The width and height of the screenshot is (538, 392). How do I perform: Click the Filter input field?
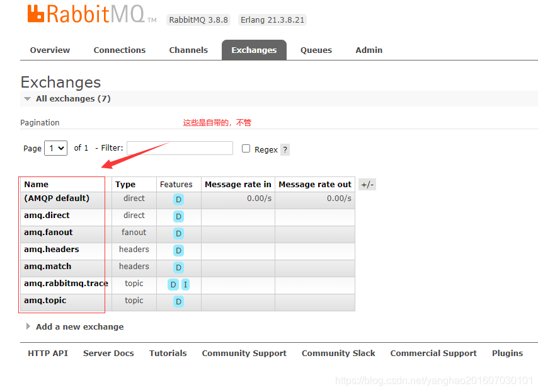click(180, 148)
